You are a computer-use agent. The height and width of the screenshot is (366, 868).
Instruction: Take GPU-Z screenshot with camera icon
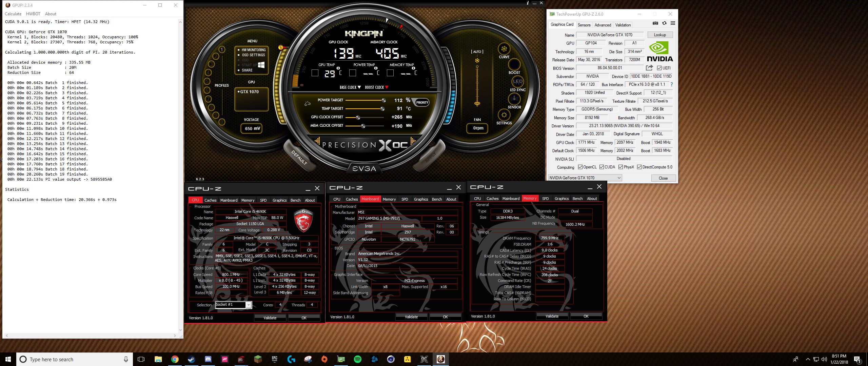tap(655, 23)
